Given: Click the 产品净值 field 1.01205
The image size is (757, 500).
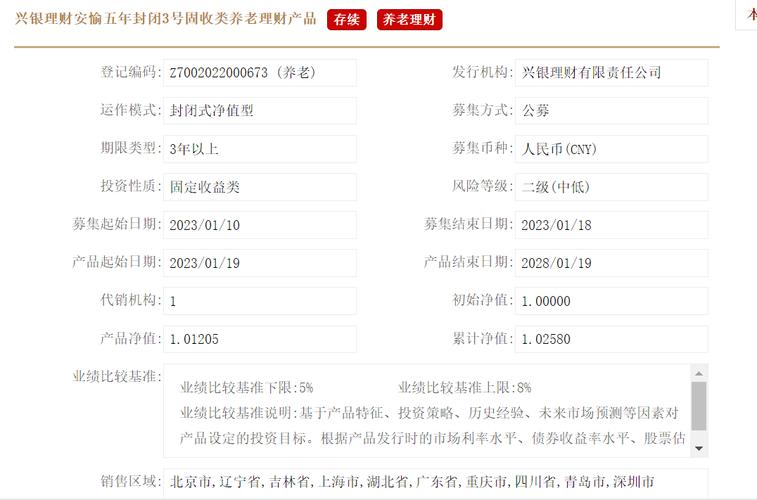Looking at the screenshot, I should coord(260,339).
